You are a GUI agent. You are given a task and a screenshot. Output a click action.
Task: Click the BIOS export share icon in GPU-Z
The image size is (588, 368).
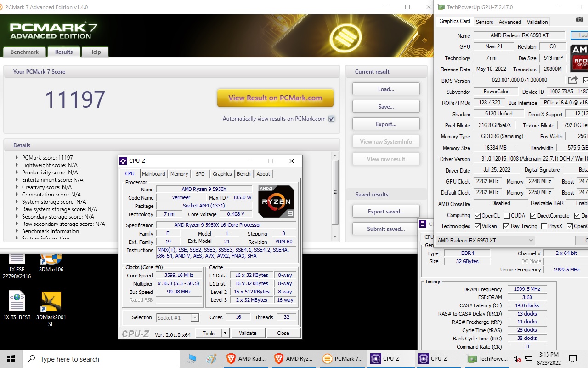(x=573, y=80)
